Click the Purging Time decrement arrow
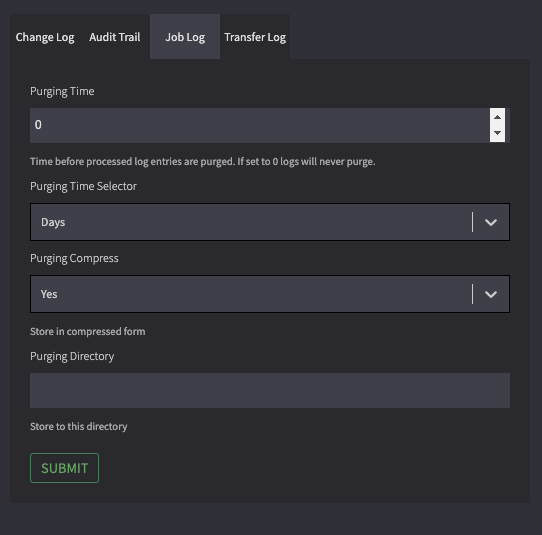This screenshot has width=542, height=535. click(x=497, y=133)
